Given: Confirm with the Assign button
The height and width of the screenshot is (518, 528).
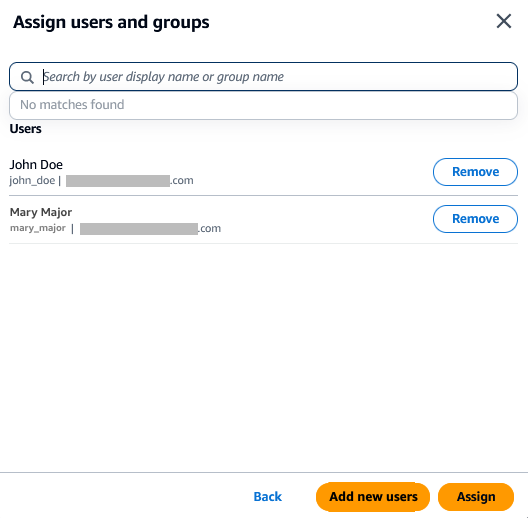Looking at the screenshot, I should (x=476, y=497).
